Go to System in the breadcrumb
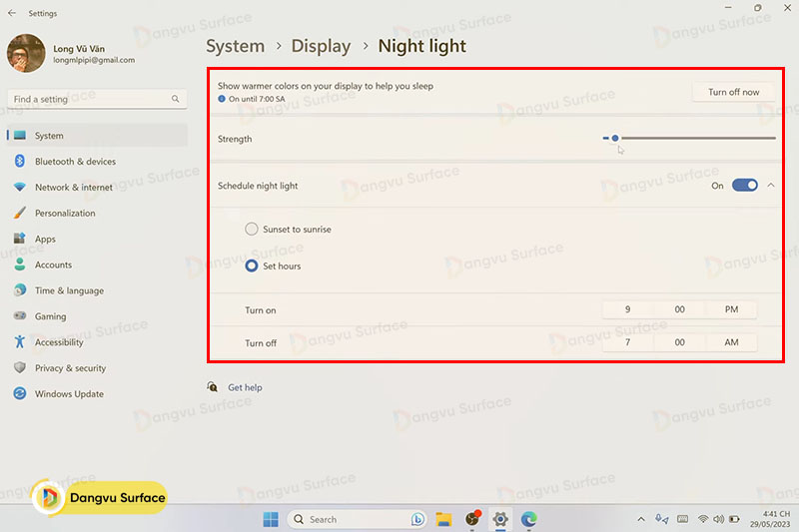This screenshot has height=532, width=799. point(235,46)
